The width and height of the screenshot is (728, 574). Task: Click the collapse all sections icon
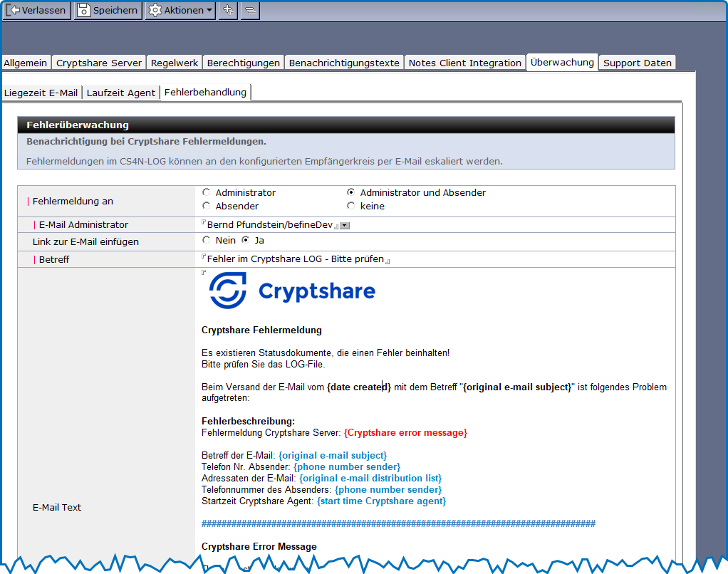tap(250, 10)
